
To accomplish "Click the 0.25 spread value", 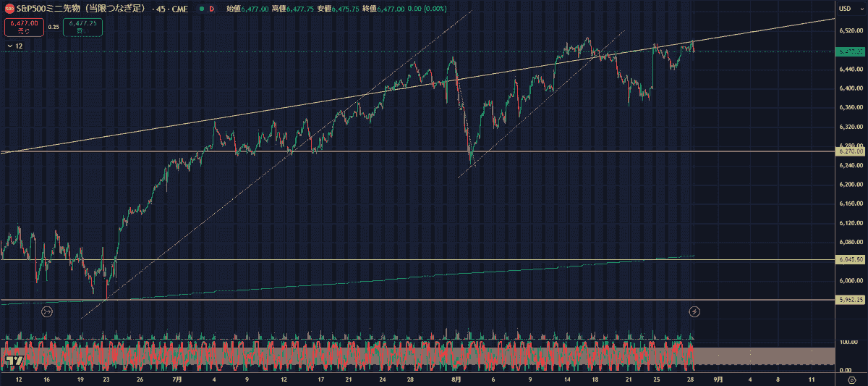I will point(54,27).
